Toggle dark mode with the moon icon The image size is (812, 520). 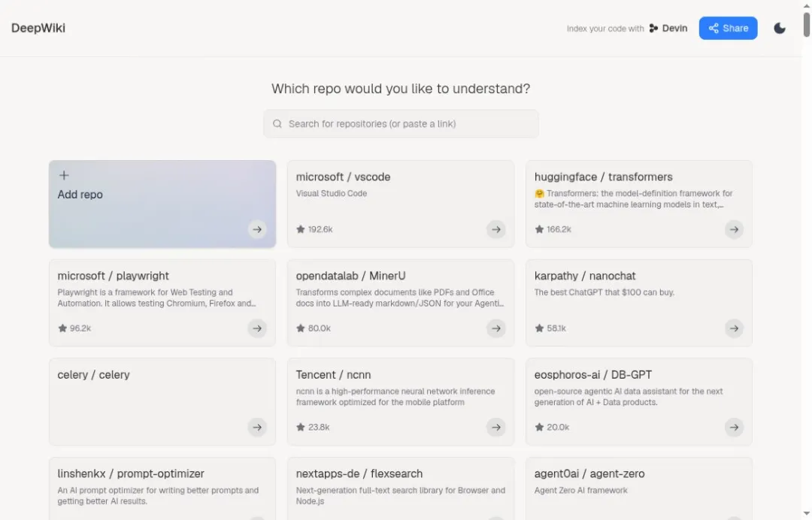pos(780,29)
